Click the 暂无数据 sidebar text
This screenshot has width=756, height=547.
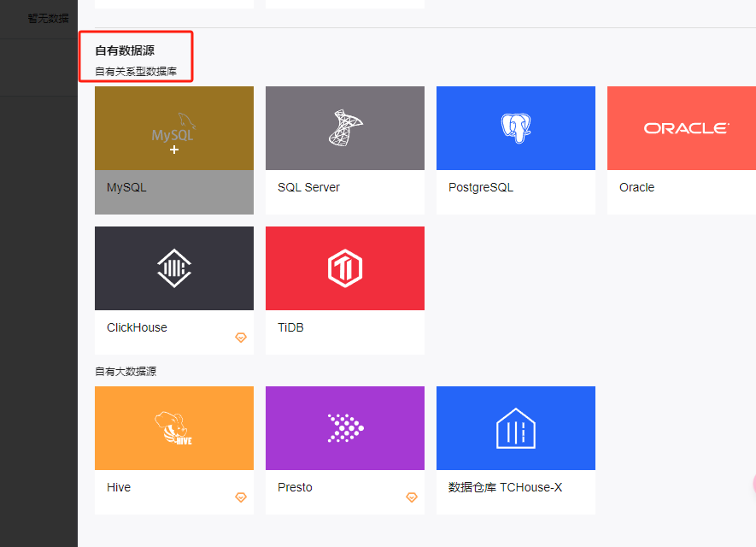click(48, 18)
